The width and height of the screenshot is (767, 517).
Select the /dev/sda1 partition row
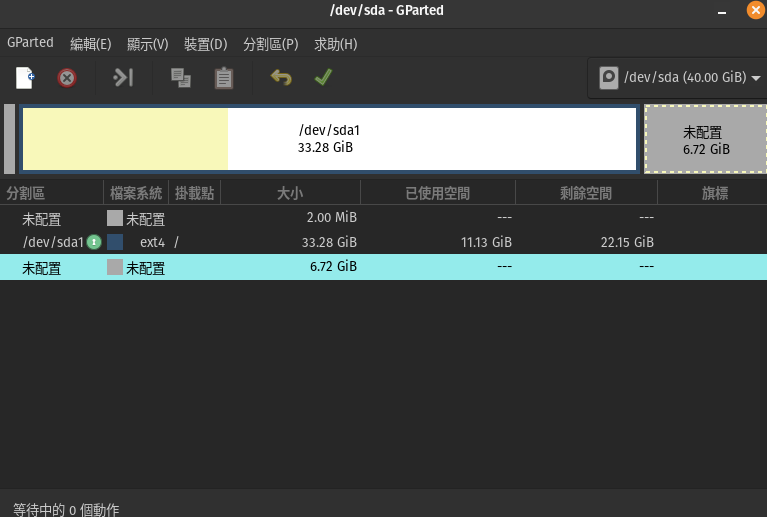(x=384, y=242)
